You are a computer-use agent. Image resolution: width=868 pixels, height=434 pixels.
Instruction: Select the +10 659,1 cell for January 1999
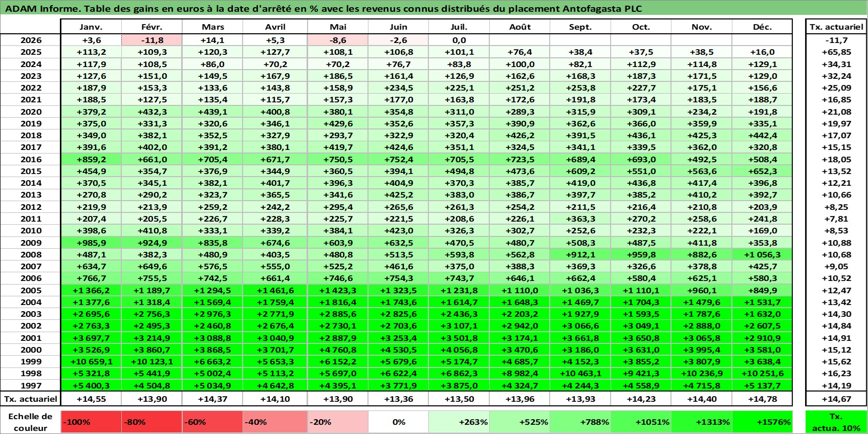click(91, 361)
